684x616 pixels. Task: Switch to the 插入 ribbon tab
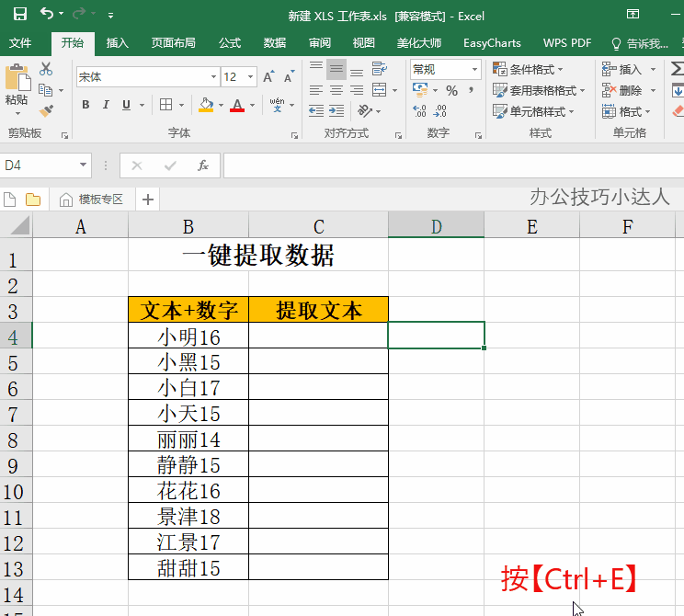point(118,43)
